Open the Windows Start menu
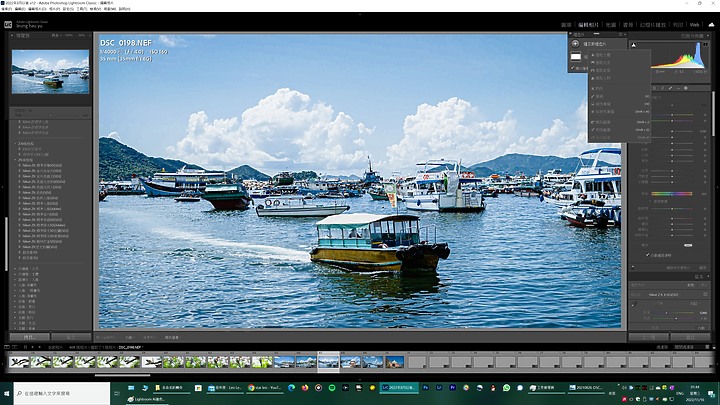This screenshot has width=720, height=405. pyautogui.click(x=6, y=394)
